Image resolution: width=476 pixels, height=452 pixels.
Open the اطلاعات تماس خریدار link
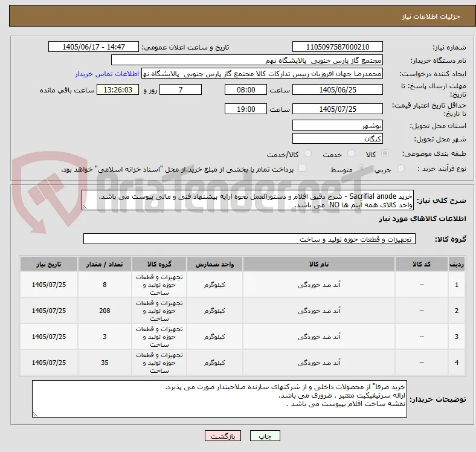click(x=107, y=74)
